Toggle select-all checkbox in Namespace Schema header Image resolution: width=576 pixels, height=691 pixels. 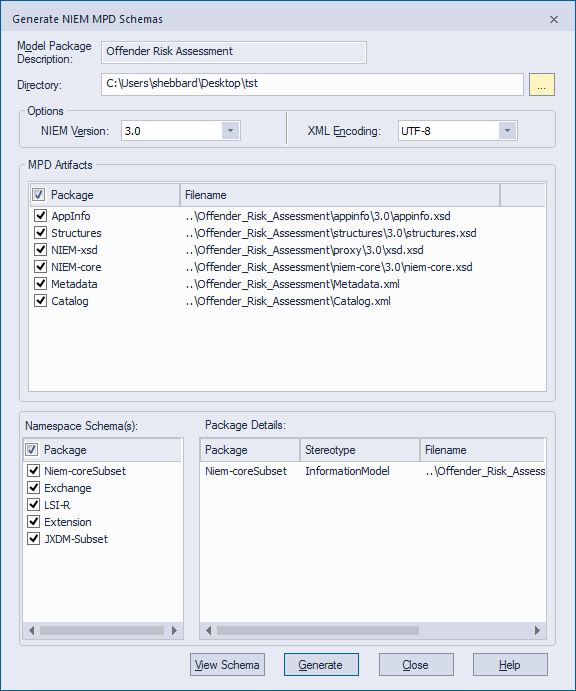32,450
